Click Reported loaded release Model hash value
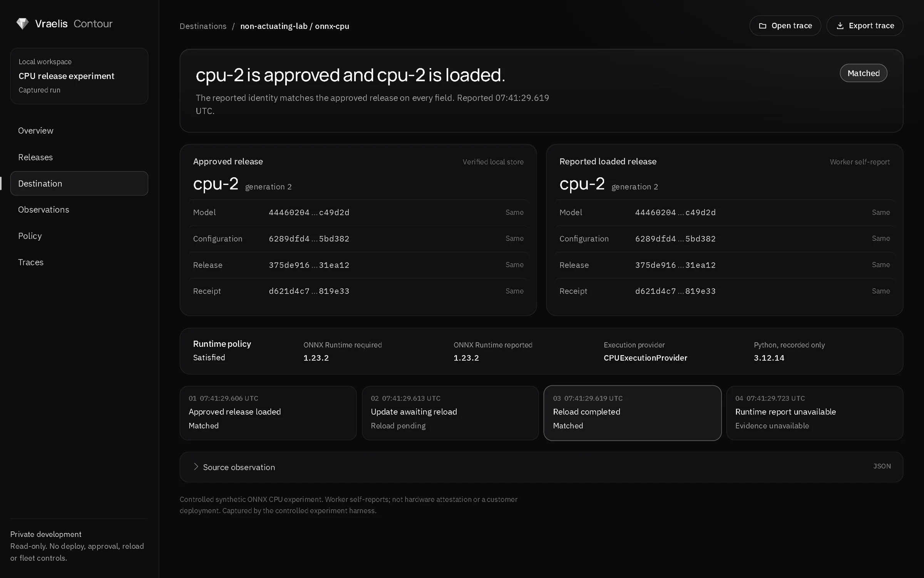 click(675, 213)
